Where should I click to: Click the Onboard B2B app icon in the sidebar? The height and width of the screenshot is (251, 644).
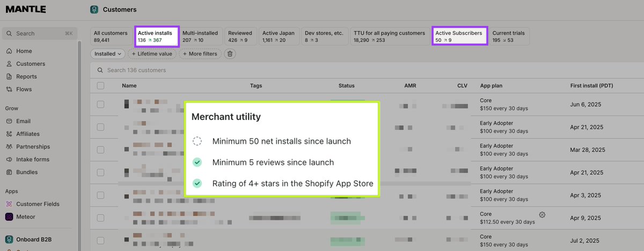tap(9, 240)
